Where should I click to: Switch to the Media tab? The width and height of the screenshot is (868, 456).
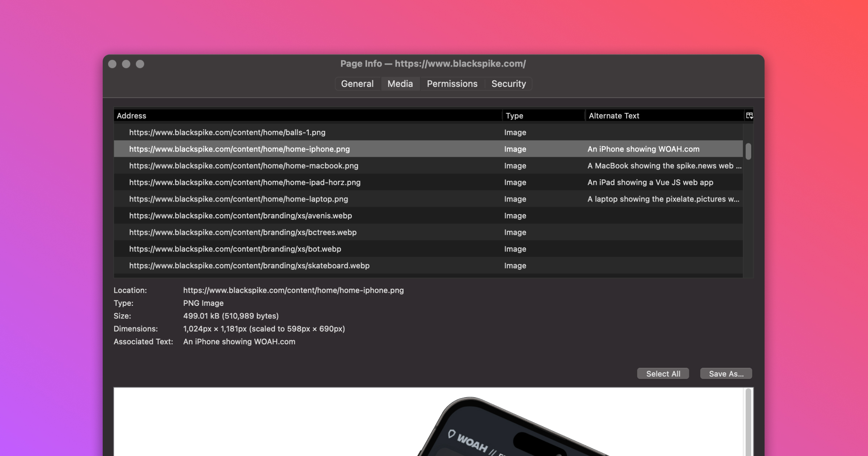click(400, 84)
